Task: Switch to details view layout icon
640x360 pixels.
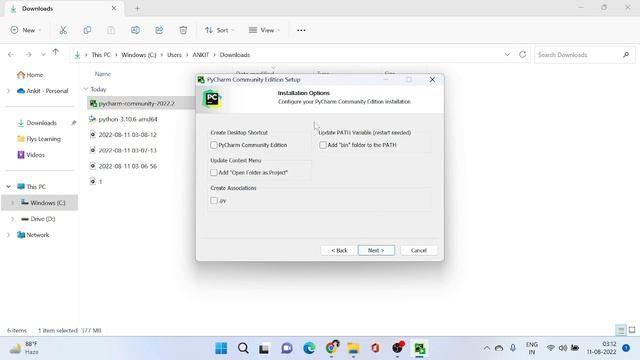Action: pos(621,330)
